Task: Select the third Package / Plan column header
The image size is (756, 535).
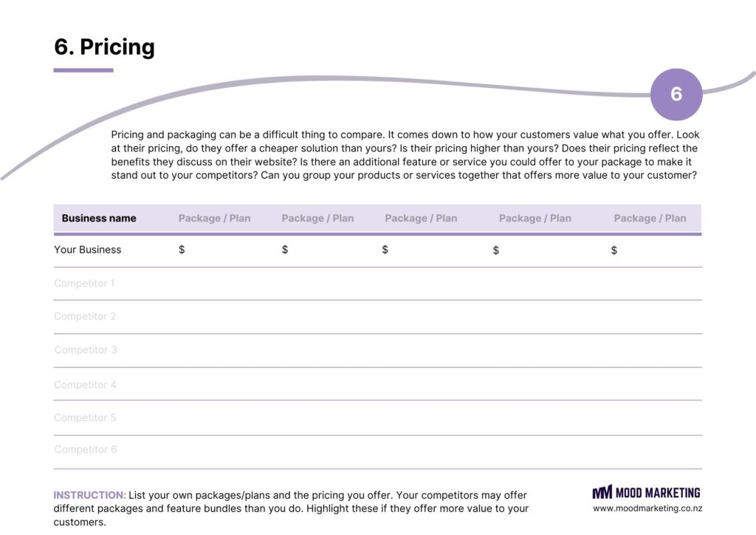Action: tap(421, 219)
